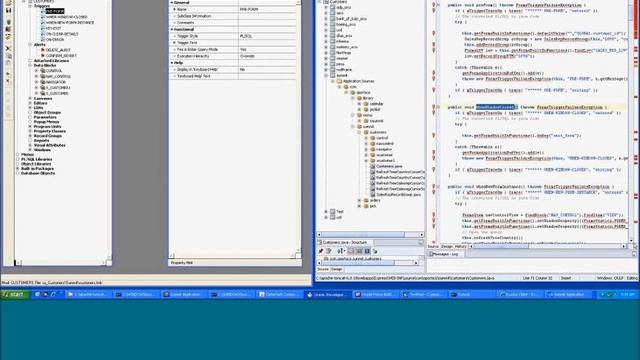The image size is (640, 360).
Task: Select SalesRepRecordGroup.java in the navigator
Action: point(398,195)
